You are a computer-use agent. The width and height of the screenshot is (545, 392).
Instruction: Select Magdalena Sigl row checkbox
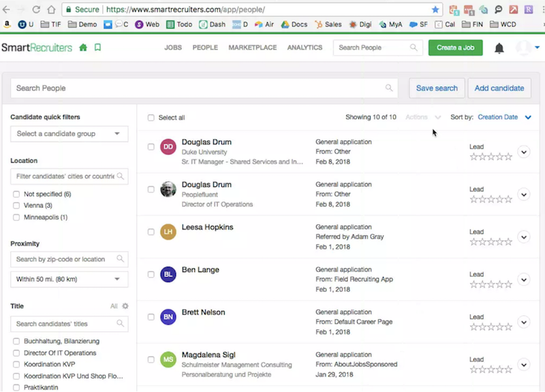tap(151, 360)
